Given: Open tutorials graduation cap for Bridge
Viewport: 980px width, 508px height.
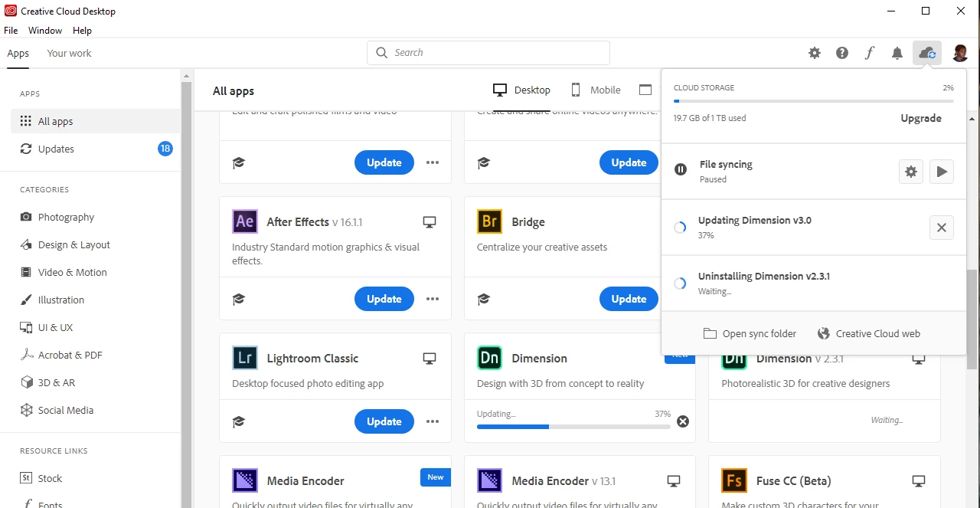Looking at the screenshot, I should 483,299.
